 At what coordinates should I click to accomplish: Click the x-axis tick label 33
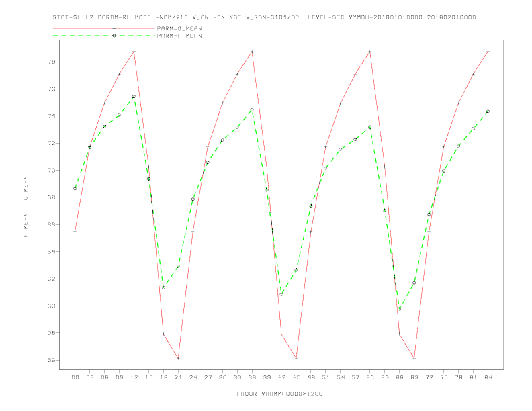[x=237, y=377]
